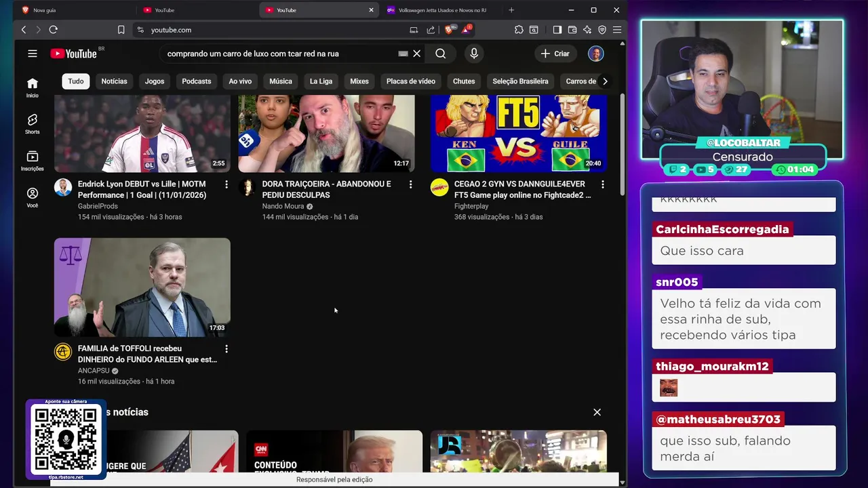Screen dimensions: 868x488
Task: Select the Jogos filter chip
Action: coord(155,81)
